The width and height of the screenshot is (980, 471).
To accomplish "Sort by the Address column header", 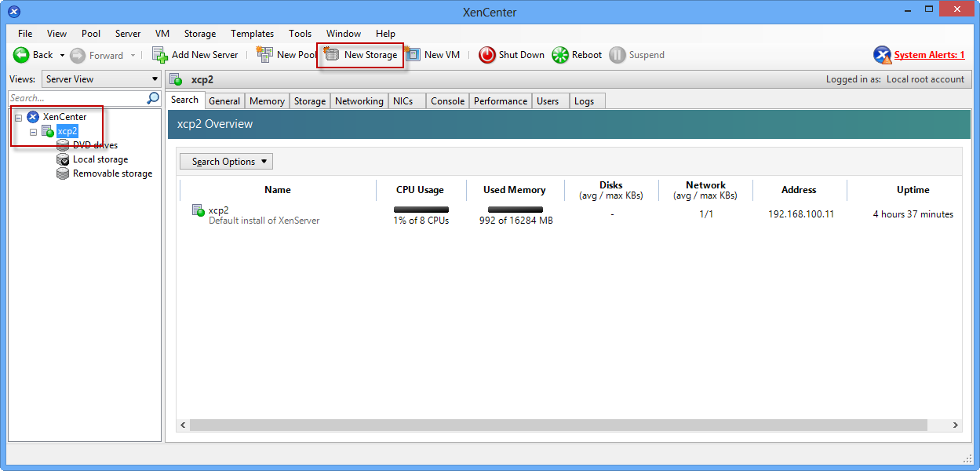I will point(800,190).
